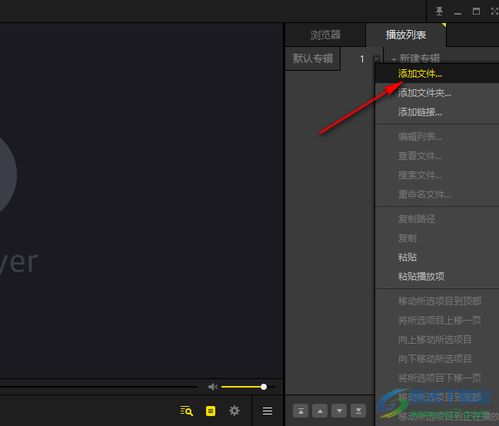Select 添加链接... menu entry
Image resolution: width=499 pixels, height=426 pixels.
tap(420, 112)
